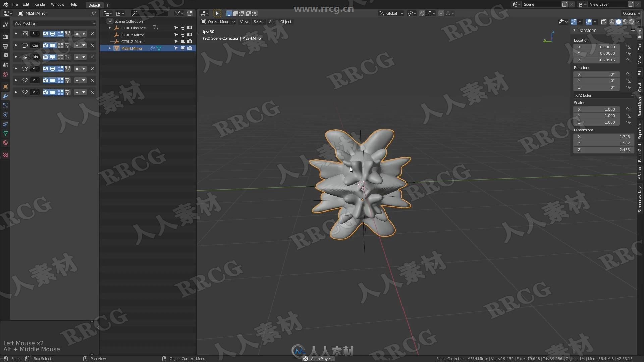Click the filter funnel icon in outliner

pos(177,13)
